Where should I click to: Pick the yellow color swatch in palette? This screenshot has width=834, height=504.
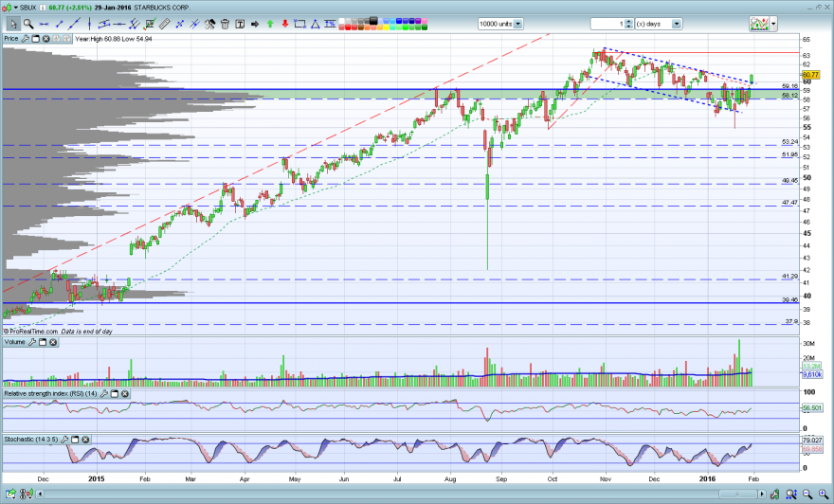coord(387,27)
